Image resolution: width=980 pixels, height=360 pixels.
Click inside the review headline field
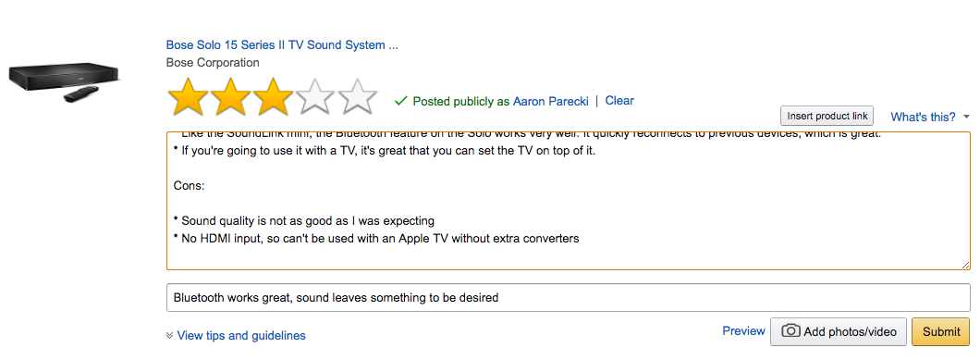[x=569, y=298]
